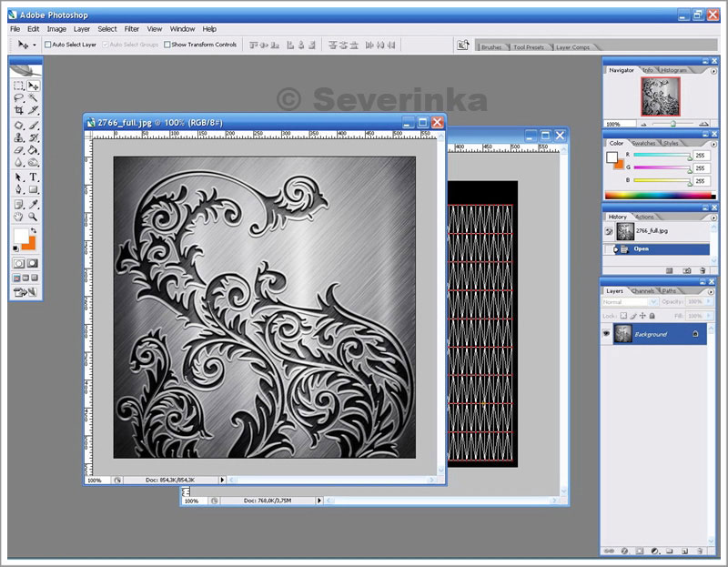The width and height of the screenshot is (728, 567).
Task: Select the Lasso tool
Action: [x=18, y=97]
